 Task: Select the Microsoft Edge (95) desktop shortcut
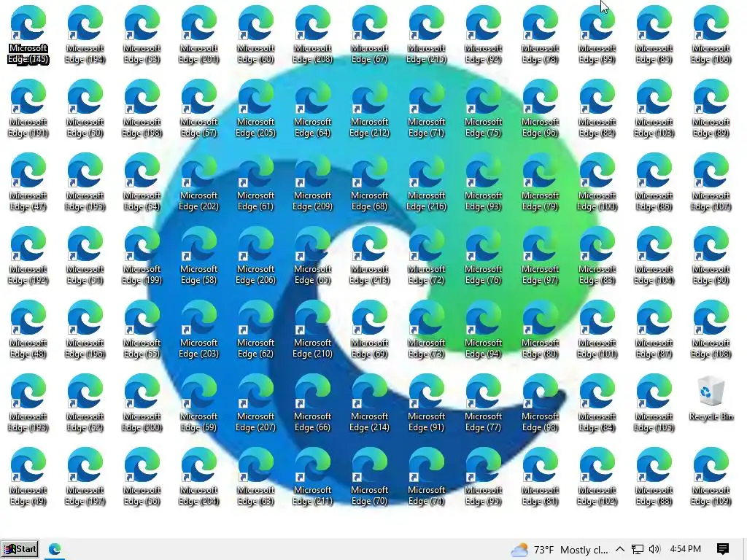pyautogui.click(x=483, y=477)
